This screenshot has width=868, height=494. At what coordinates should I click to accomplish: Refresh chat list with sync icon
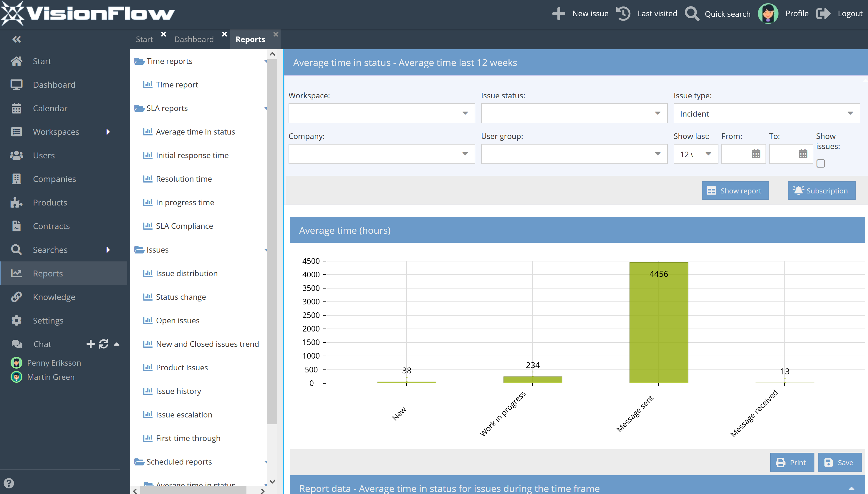104,344
